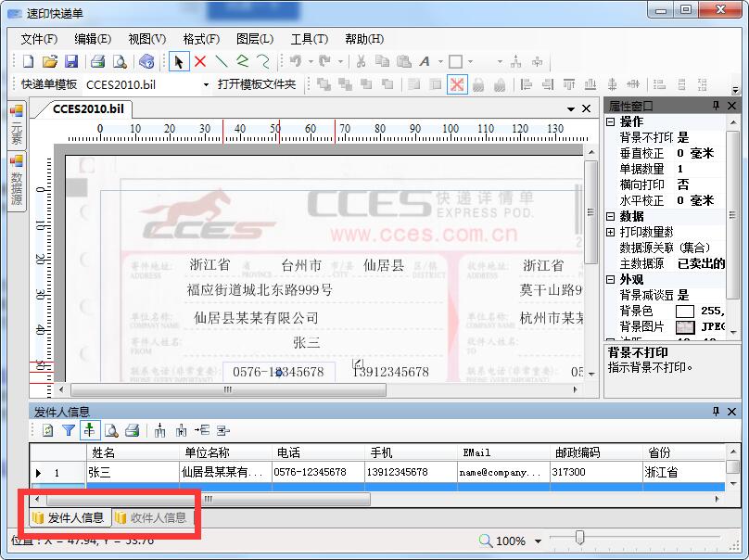This screenshot has height=560, width=749.
Task: Collapse the 操作 property group
Action: coord(611,122)
